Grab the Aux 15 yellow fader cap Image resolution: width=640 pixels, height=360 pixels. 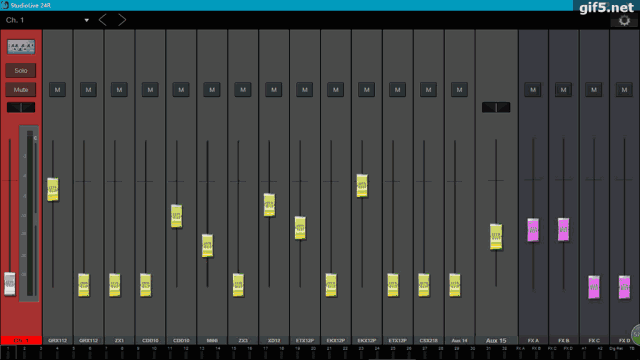point(496,236)
